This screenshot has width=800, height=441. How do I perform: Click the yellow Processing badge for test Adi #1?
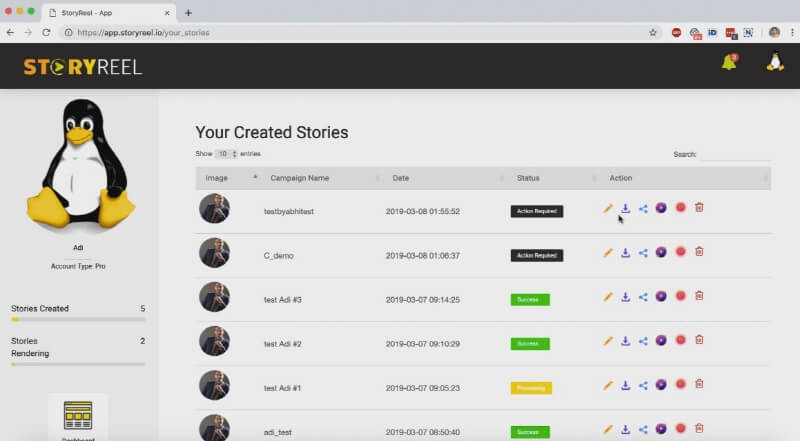531,388
